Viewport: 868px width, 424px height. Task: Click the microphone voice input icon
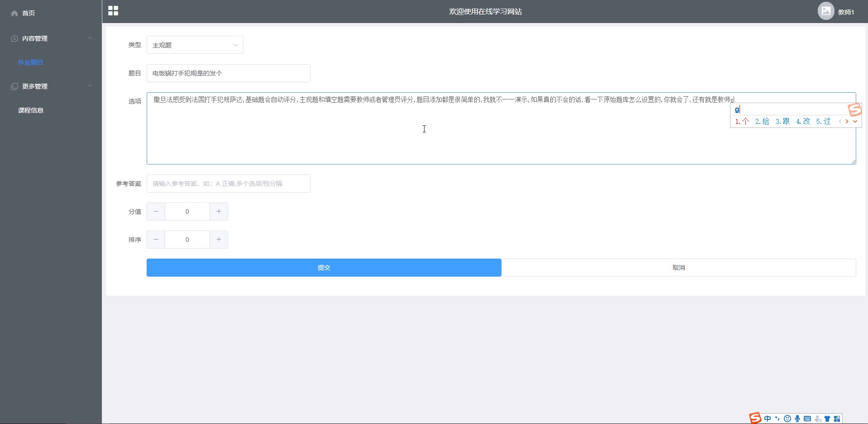[x=797, y=419]
